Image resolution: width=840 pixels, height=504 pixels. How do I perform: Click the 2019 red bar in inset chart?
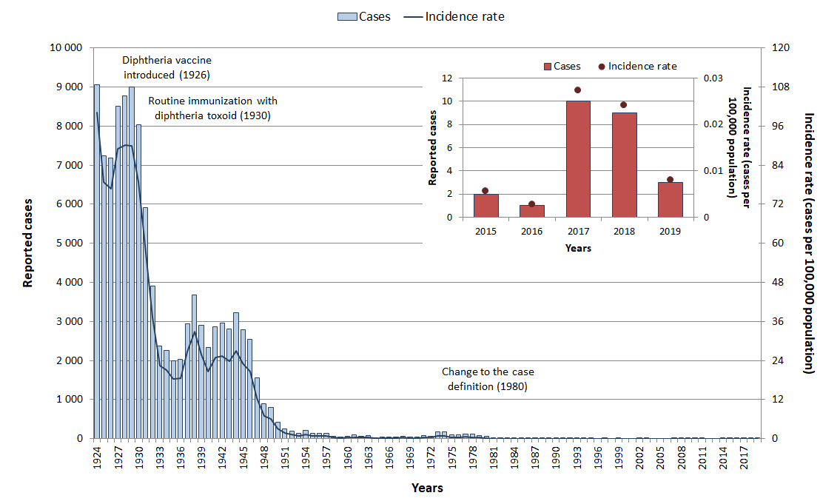pos(670,200)
